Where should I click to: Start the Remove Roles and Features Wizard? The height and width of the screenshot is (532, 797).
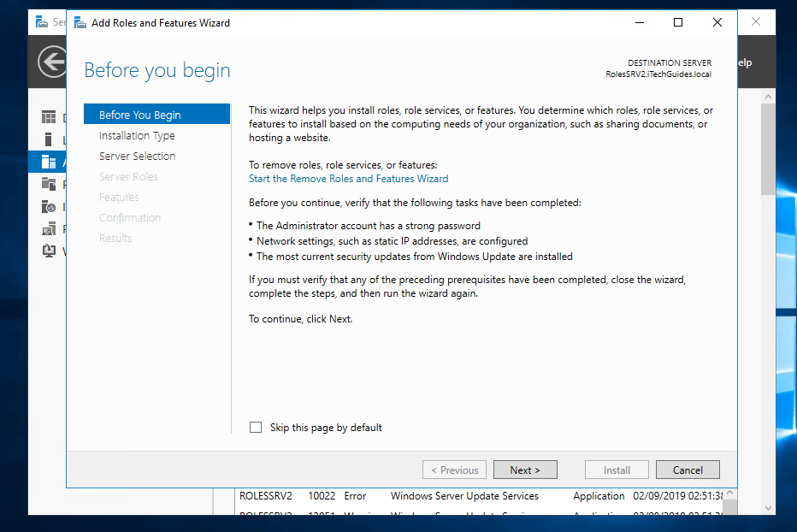pyautogui.click(x=348, y=179)
